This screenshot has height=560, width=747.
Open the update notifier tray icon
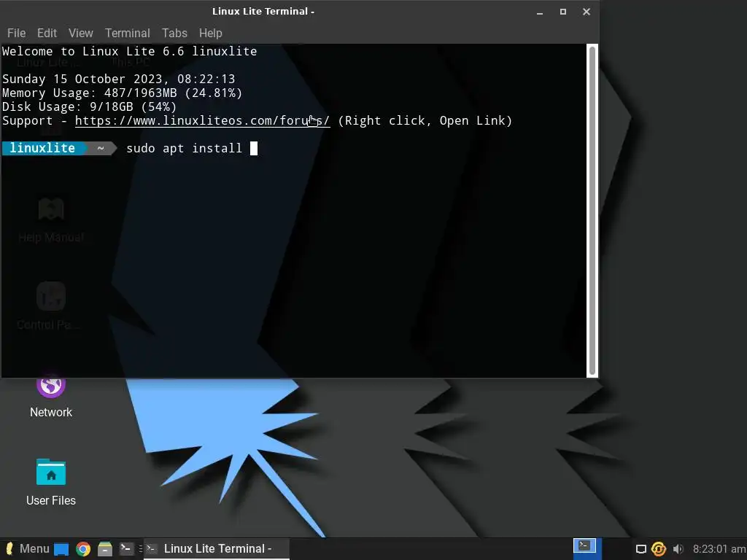659,549
